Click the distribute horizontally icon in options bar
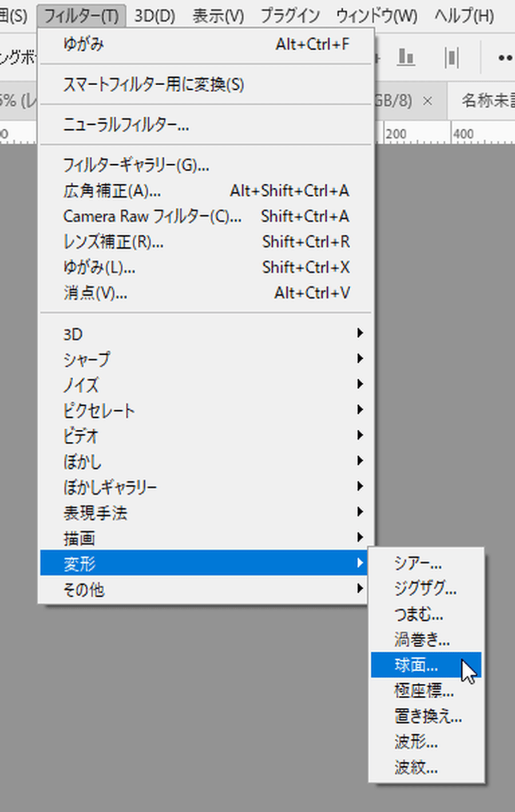Image resolution: width=515 pixels, height=812 pixels. coord(451,57)
